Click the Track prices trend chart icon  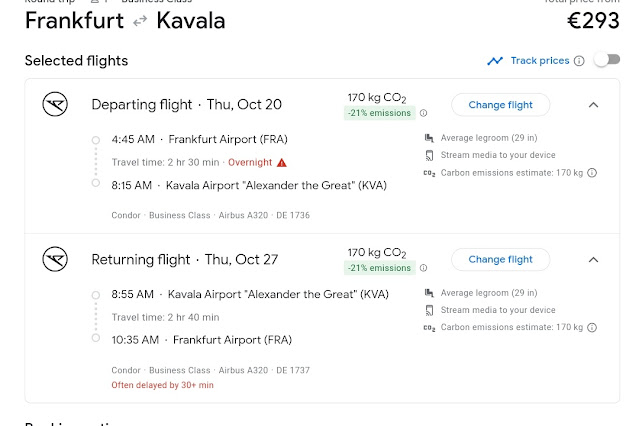point(495,61)
